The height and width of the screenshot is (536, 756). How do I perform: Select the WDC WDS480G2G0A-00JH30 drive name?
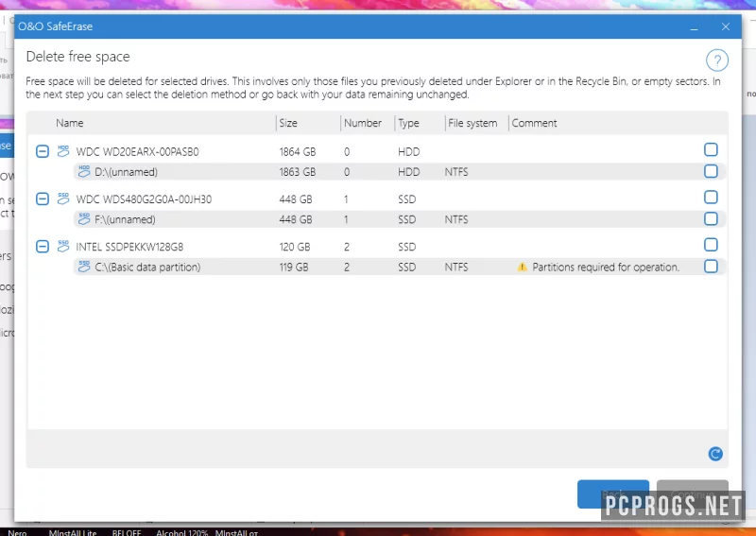point(144,199)
